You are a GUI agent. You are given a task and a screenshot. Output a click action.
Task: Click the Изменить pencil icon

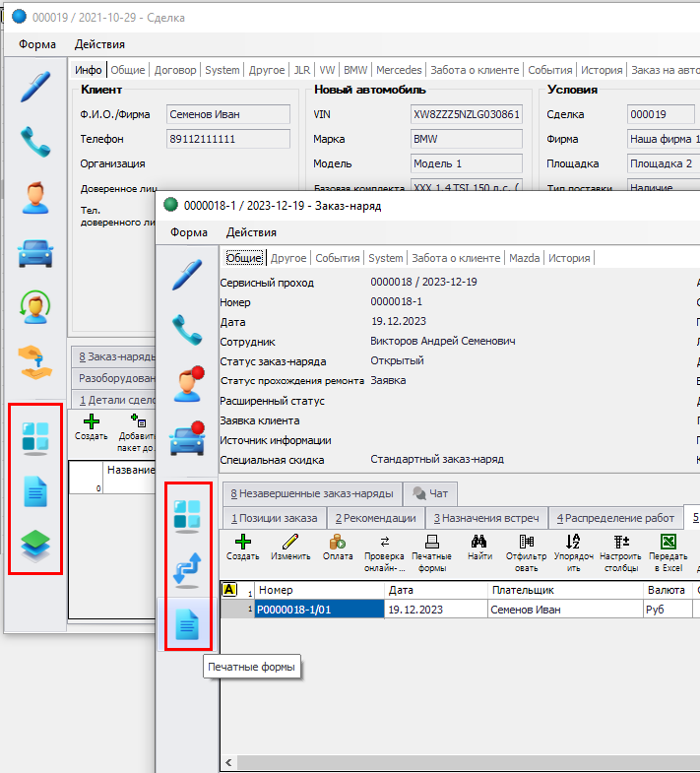[290, 548]
